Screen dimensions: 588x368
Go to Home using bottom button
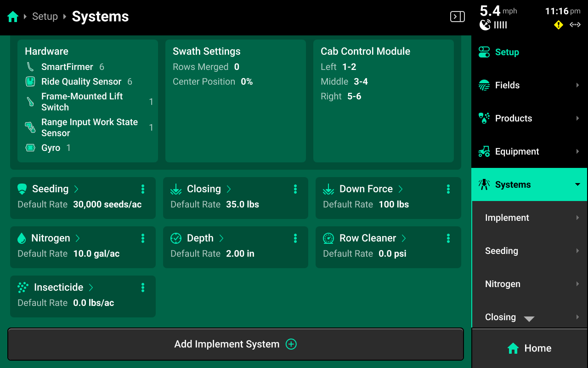530,348
